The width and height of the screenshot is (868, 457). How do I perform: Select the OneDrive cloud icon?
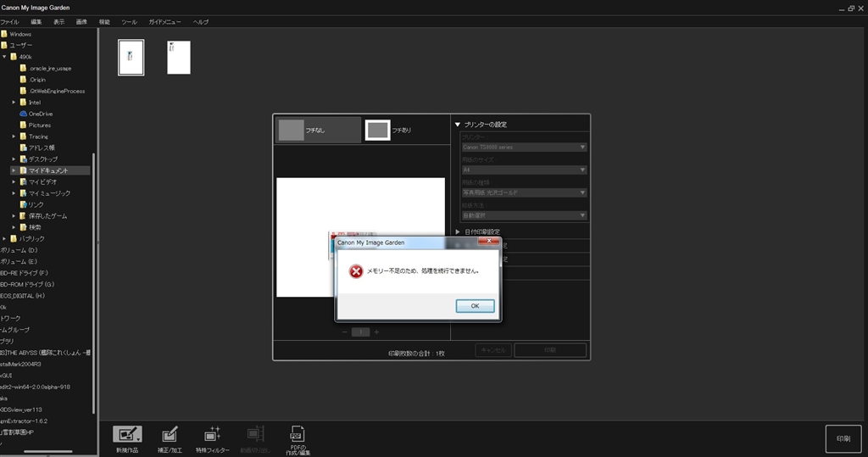pos(23,114)
